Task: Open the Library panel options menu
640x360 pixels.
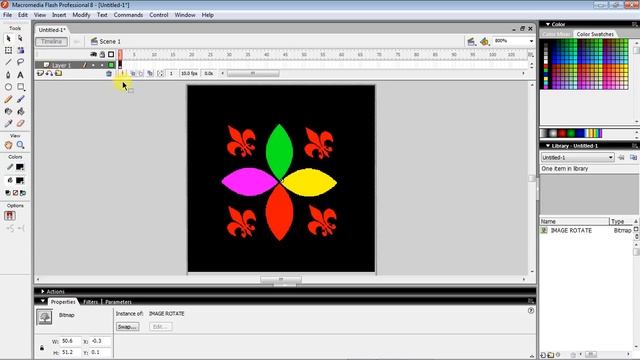Action: pos(635,146)
